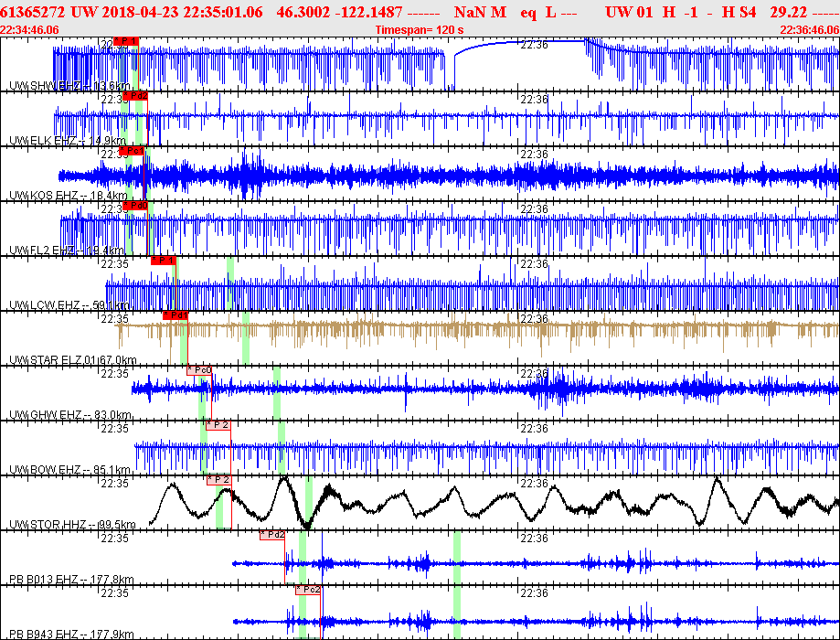Click the 22:36 time label on SHW trace
The width and height of the screenshot is (840, 640).
pyautogui.click(x=534, y=45)
